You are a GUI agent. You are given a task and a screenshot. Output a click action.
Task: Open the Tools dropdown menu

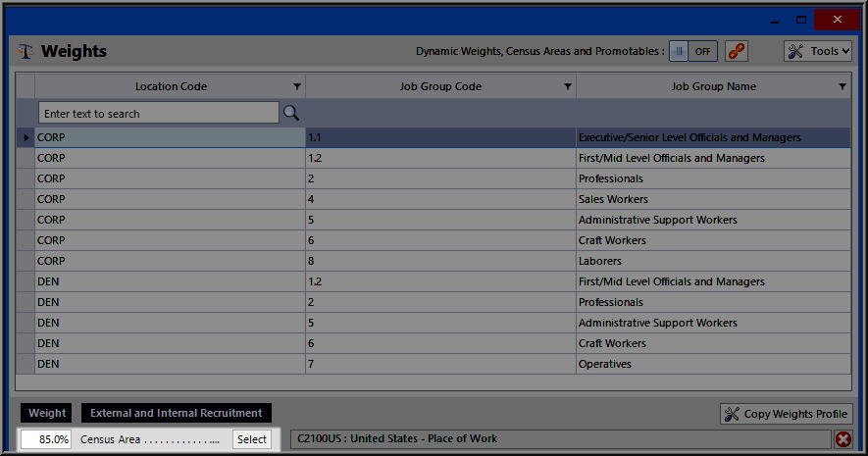pyautogui.click(x=818, y=51)
